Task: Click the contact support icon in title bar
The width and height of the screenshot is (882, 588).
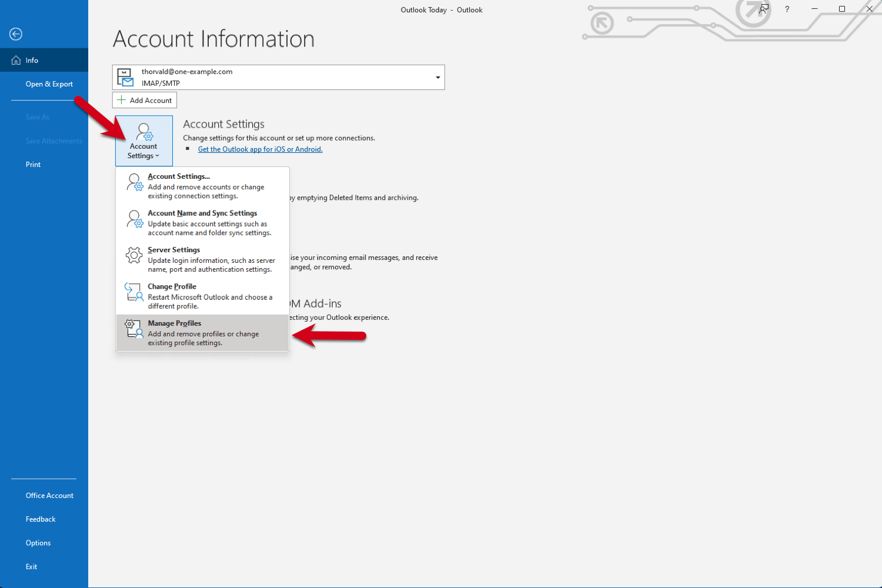Action: 763,9
